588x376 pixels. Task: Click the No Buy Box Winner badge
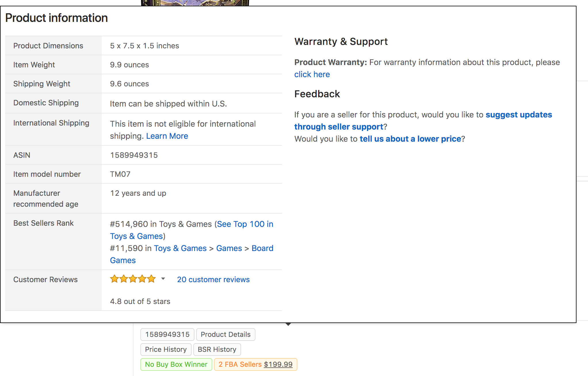point(176,364)
